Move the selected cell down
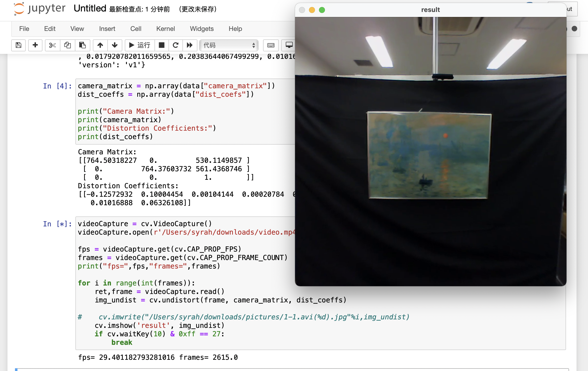 (115, 45)
